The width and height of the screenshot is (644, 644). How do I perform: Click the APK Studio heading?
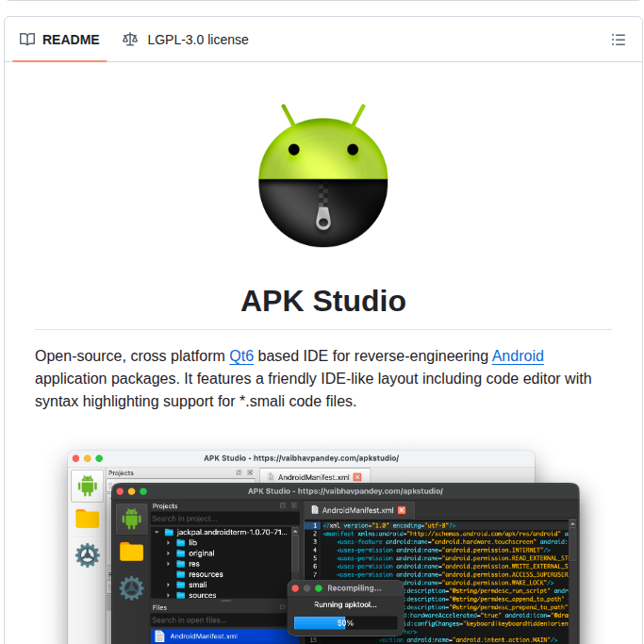tap(323, 301)
